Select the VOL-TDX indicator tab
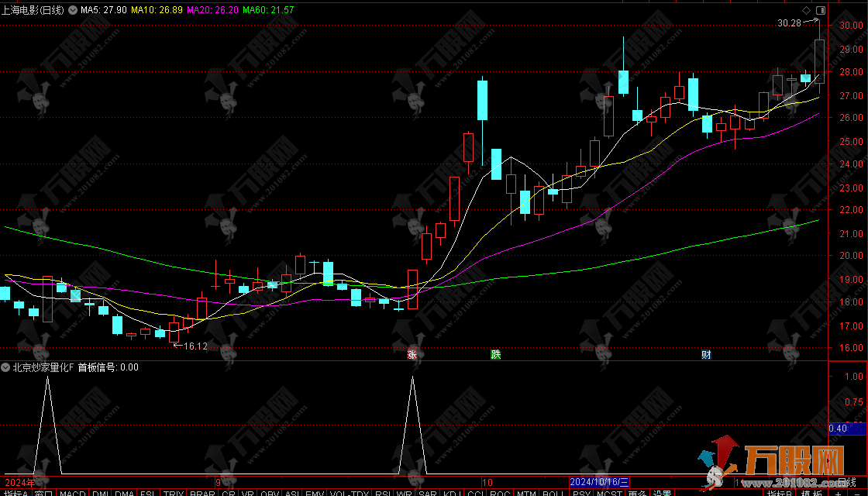This screenshot has width=868, height=496. click(x=349, y=493)
